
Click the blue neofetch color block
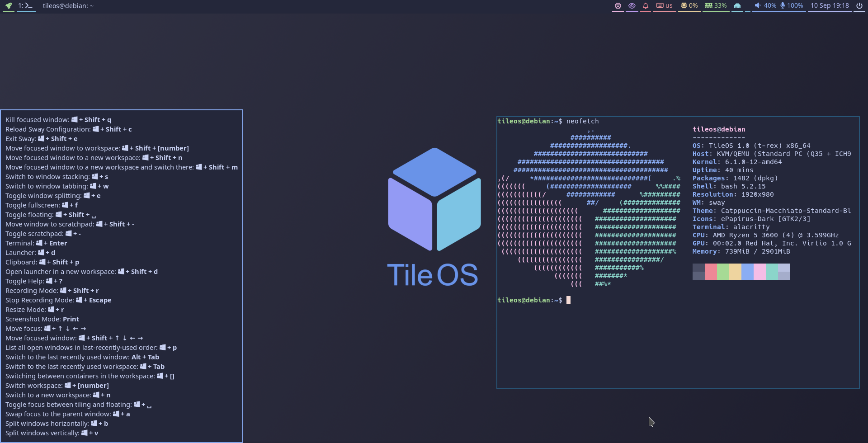[x=747, y=272]
